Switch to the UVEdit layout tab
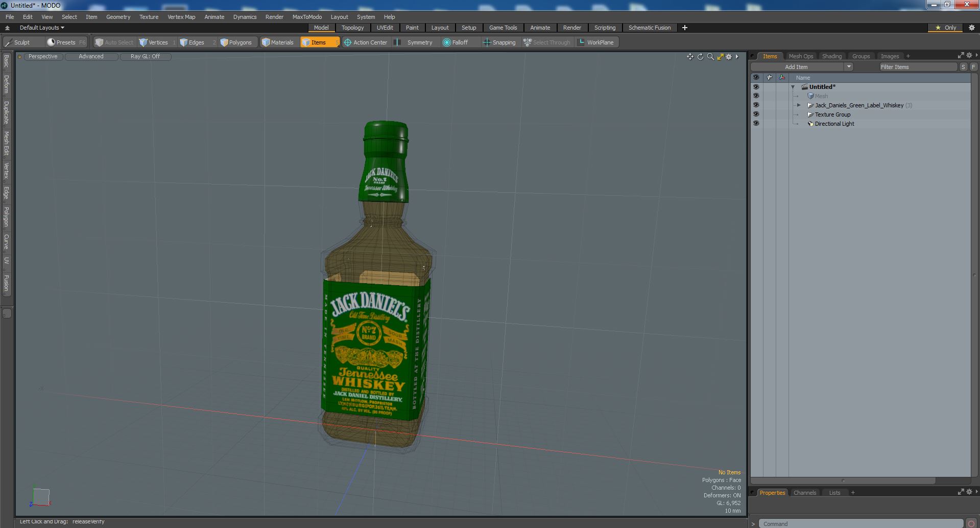Screen dimensions: 980x528 (x=385, y=28)
